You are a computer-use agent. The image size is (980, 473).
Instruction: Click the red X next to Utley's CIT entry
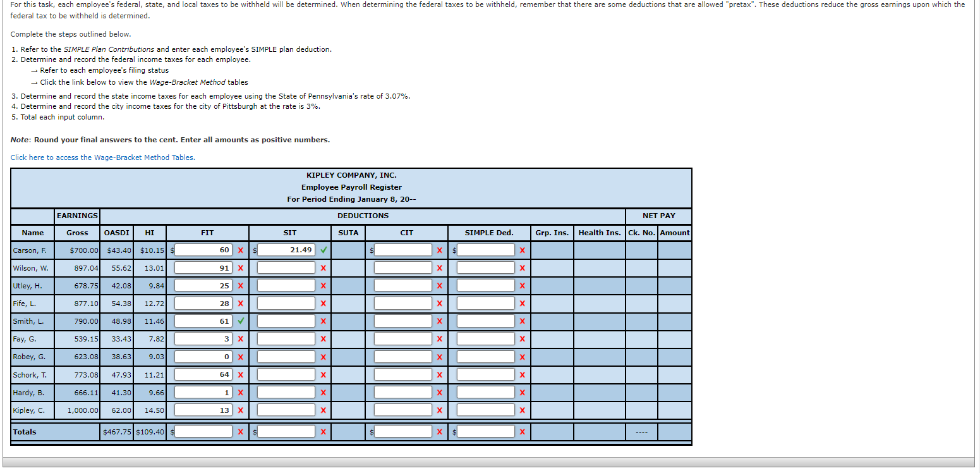click(x=441, y=285)
